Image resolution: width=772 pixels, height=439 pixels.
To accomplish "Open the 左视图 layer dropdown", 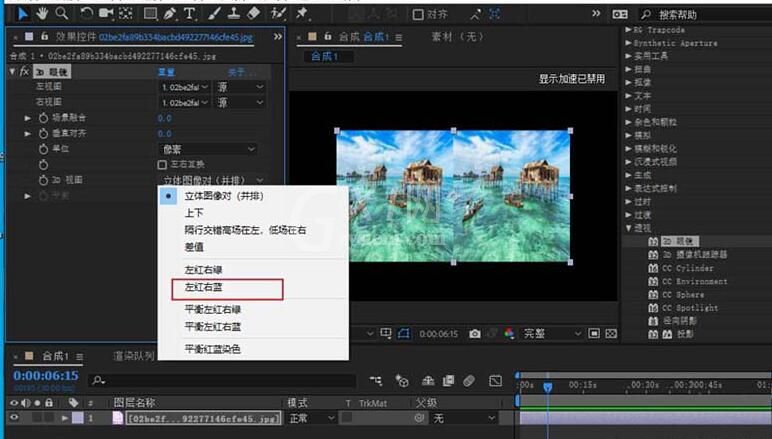I will pyautogui.click(x=185, y=87).
